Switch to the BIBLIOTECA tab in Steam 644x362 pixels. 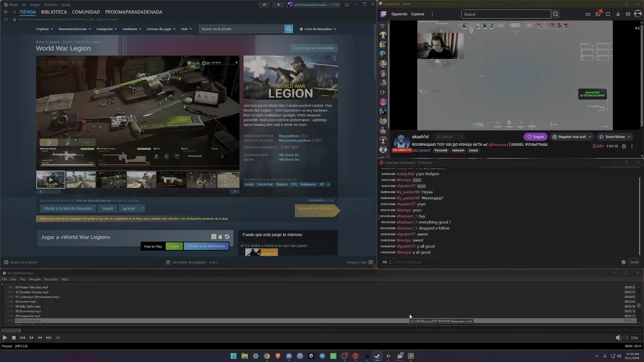tap(54, 12)
